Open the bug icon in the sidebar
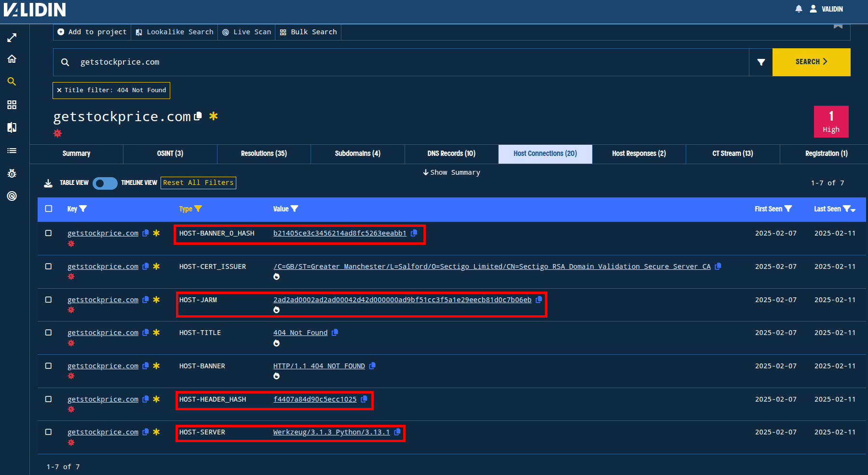This screenshot has width=868, height=475. (12, 173)
